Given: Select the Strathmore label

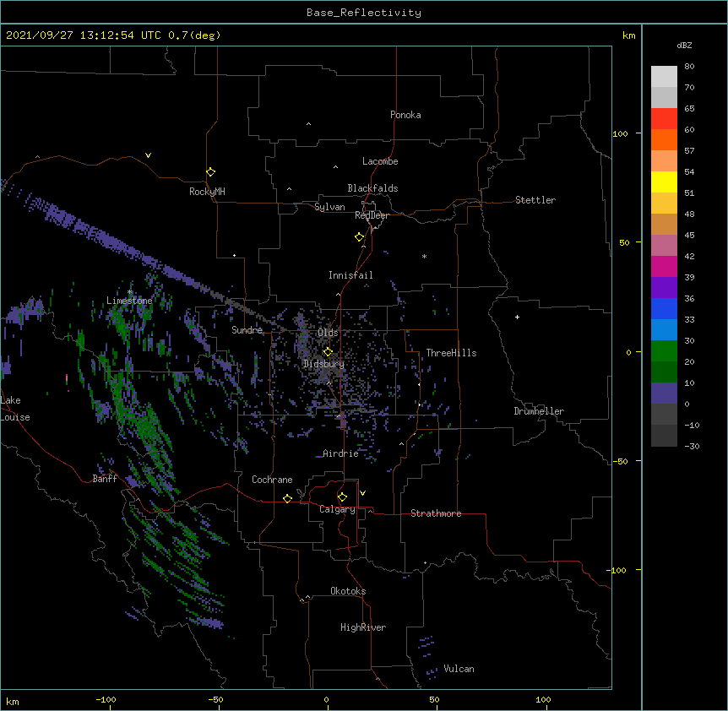Looking at the screenshot, I should (x=436, y=513).
